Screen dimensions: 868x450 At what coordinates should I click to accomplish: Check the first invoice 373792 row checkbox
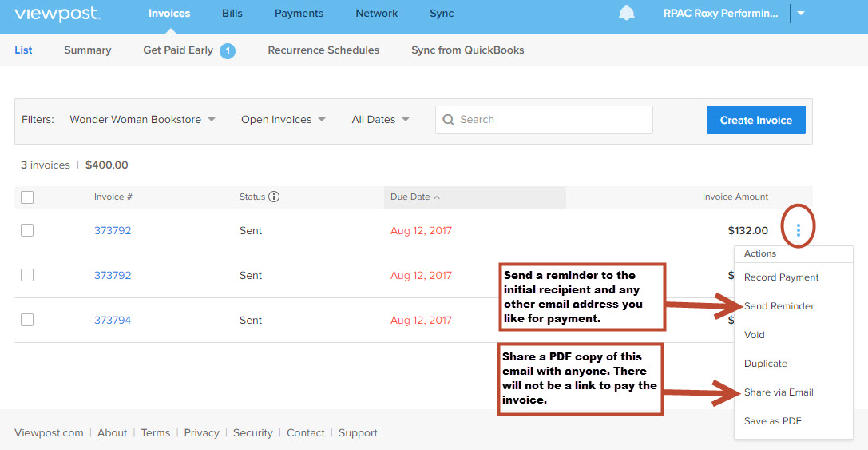point(27,230)
